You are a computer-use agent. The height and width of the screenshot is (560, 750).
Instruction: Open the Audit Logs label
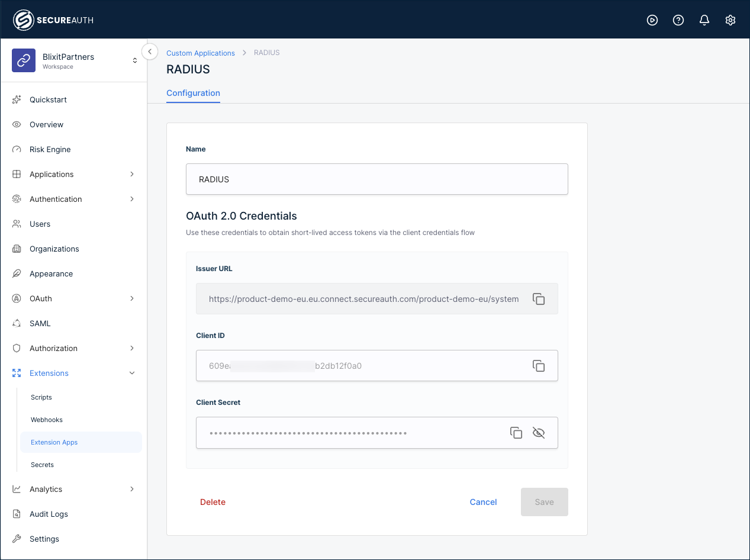49,514
